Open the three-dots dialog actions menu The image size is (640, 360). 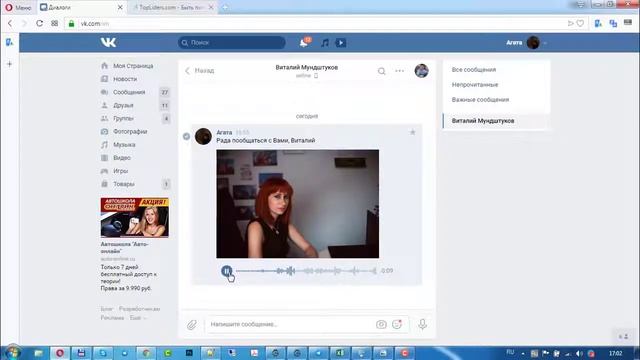[400, 71]
